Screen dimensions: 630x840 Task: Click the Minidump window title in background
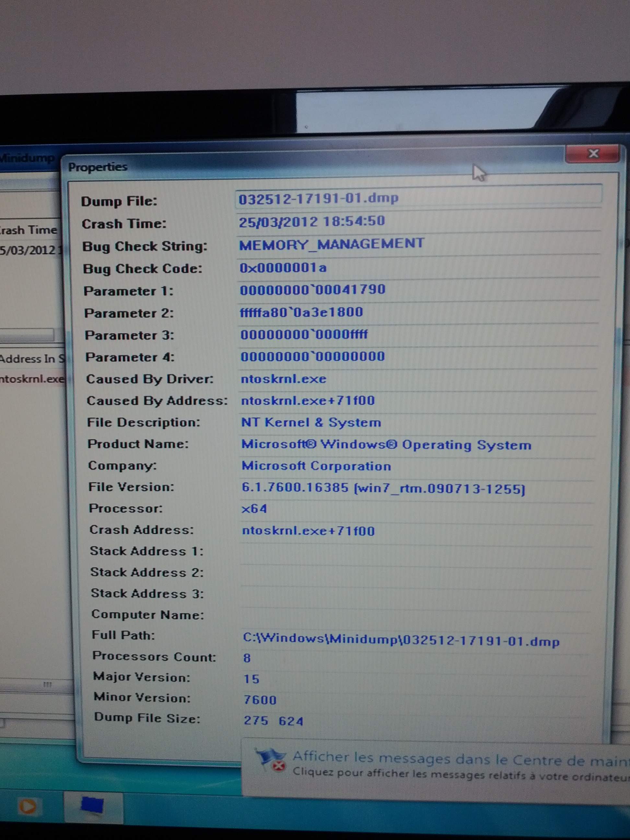click(x=27, y=157)
